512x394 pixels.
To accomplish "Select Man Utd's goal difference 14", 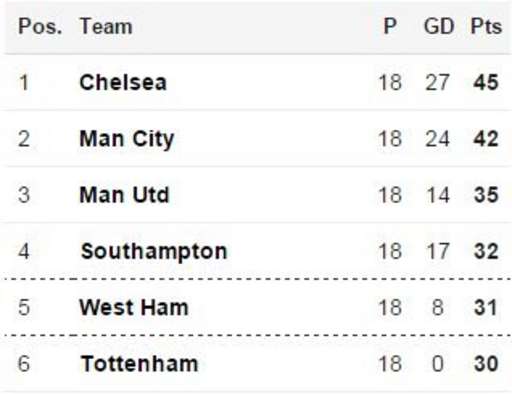I will pos(438,195).
